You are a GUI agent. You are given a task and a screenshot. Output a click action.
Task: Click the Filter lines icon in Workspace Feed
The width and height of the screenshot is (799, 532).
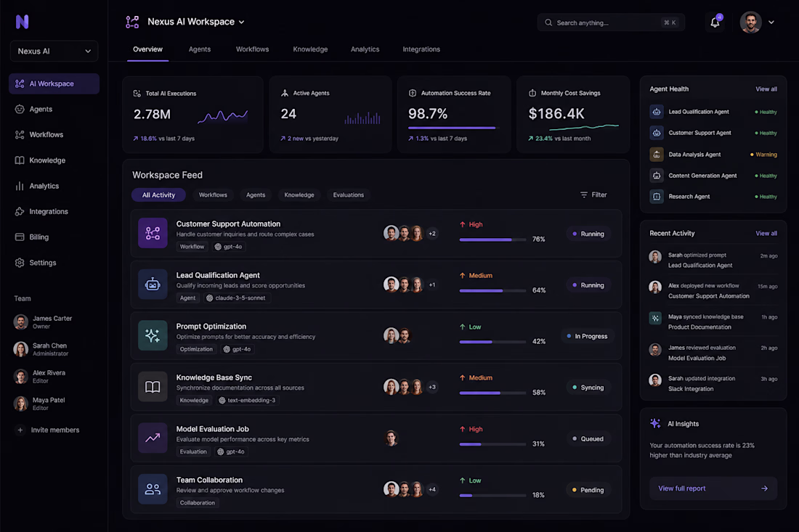(x=584, y=195)
